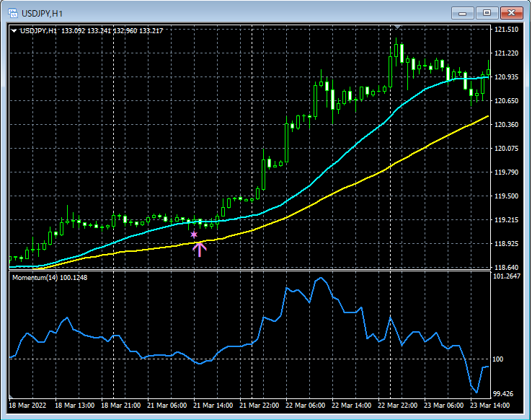Click the chart shift triangle marker at top
Image resolution: width=532 pixels, height=420 pixels.
tap(398, 27)
